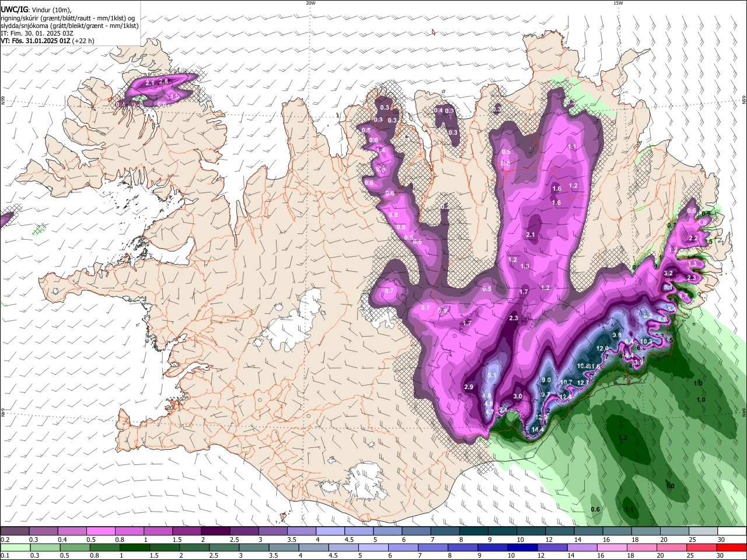
Task: Click the 'IT: Fim. 30. 01. 2025 03Z' line
Action: tap(37, 33)
